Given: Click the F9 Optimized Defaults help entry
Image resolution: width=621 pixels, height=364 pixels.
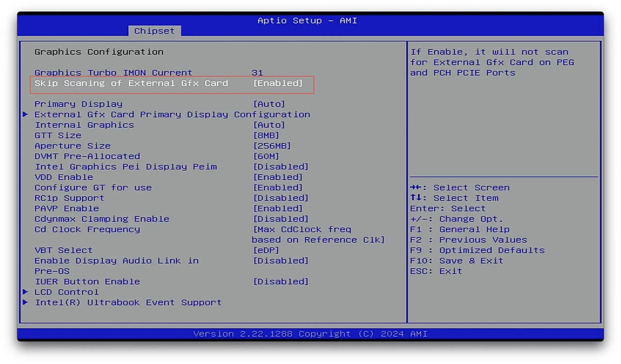Looking at the screenshot, I should pyautogui.click(x=477, y=250).
